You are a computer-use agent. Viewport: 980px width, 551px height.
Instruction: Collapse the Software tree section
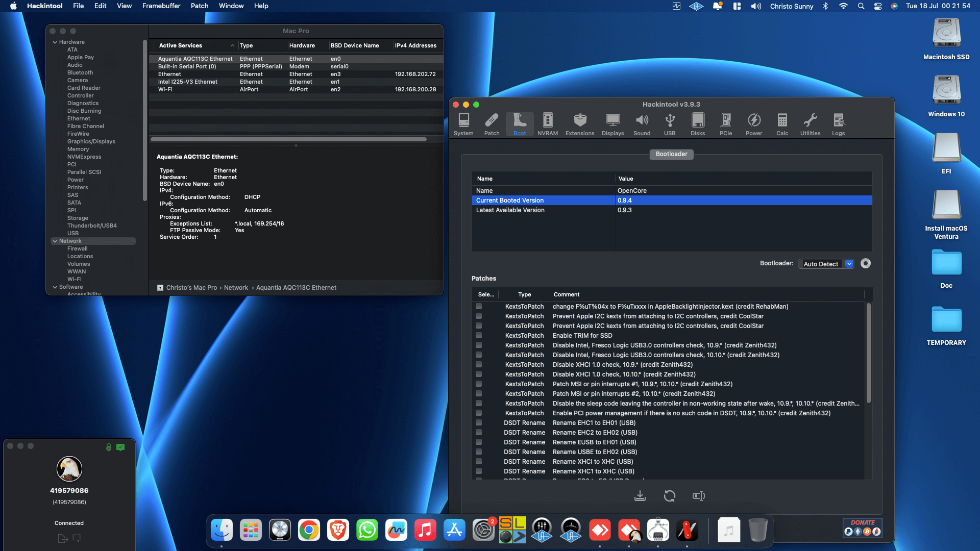55,287
